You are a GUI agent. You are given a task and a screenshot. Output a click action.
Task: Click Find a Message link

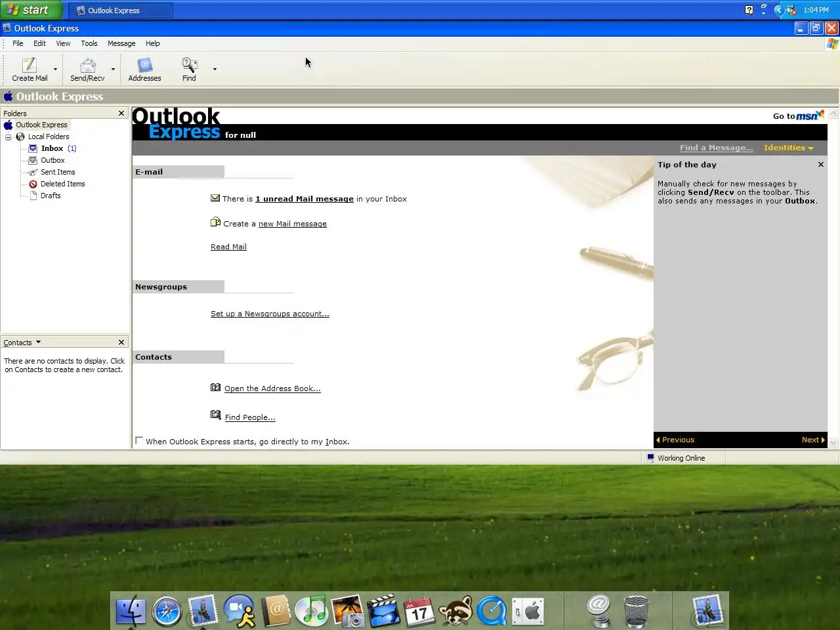click(716, 148)
